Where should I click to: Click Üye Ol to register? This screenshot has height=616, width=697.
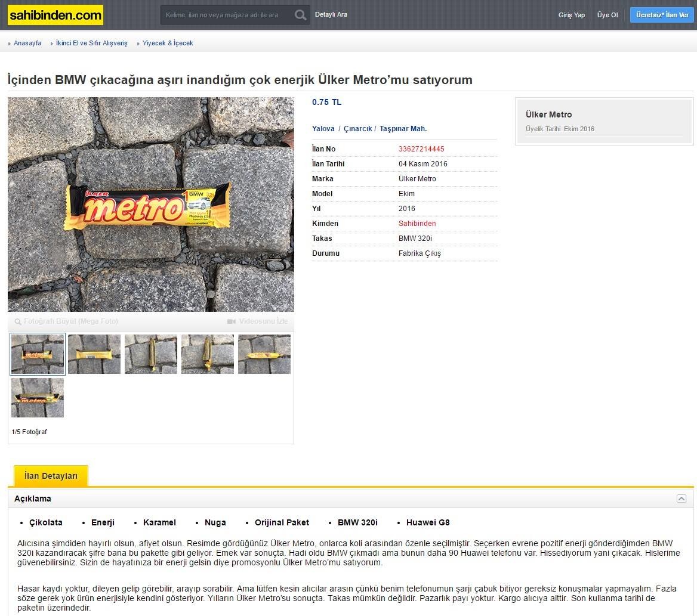coord(607,15)
